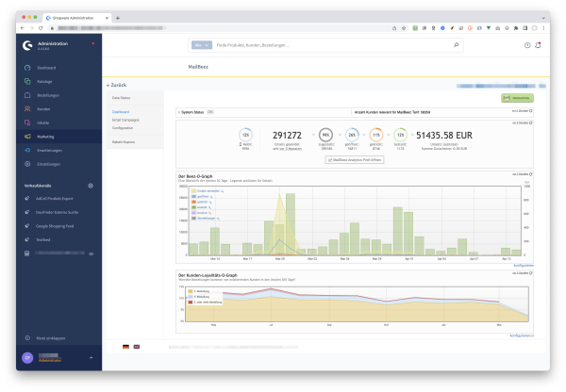Open the notifications bell icon
This screenshot has width=566, height=392.
coord(538,44)
